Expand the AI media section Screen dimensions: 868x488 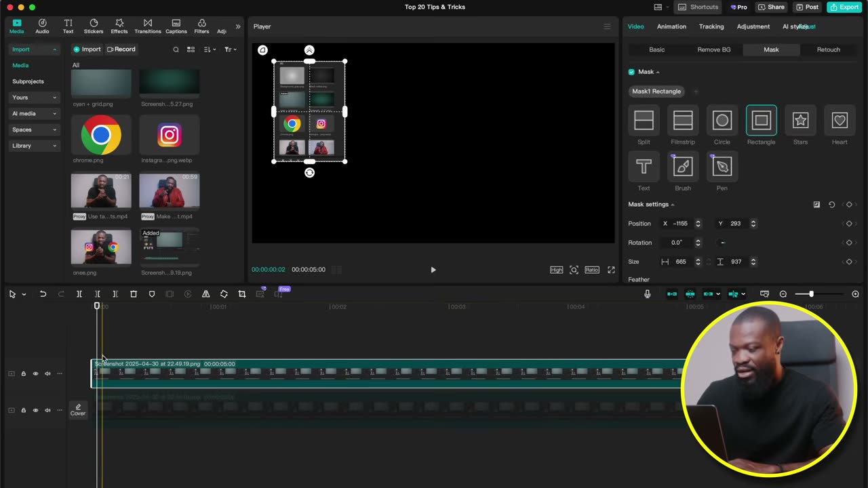tap(35, 114)
